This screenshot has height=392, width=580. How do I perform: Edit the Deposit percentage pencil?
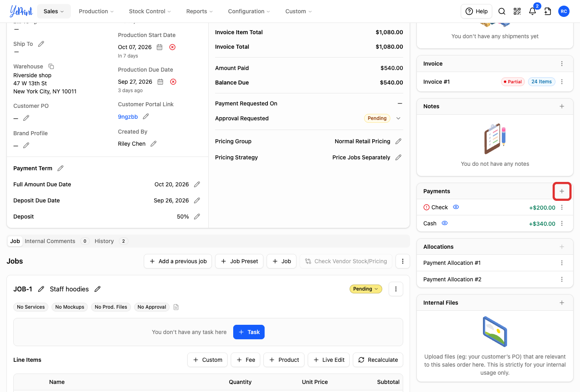click(x=197, y=217)
